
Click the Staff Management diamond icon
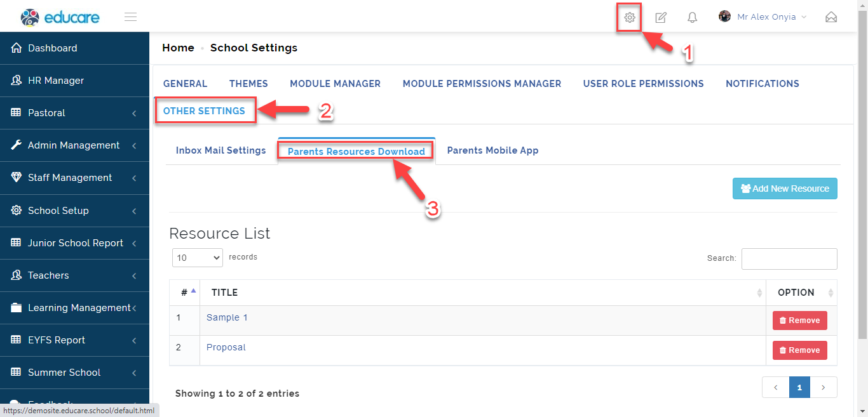tap(17, 178)
